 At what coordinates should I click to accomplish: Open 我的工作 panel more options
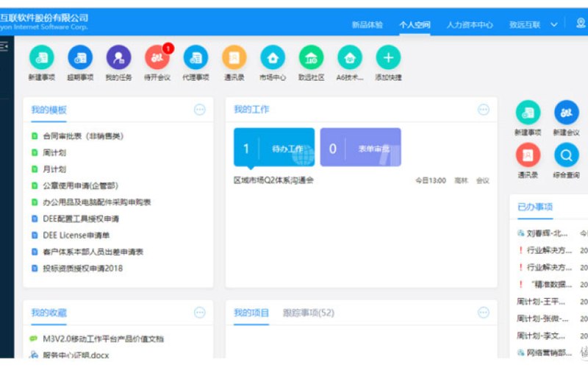point(484,110)
